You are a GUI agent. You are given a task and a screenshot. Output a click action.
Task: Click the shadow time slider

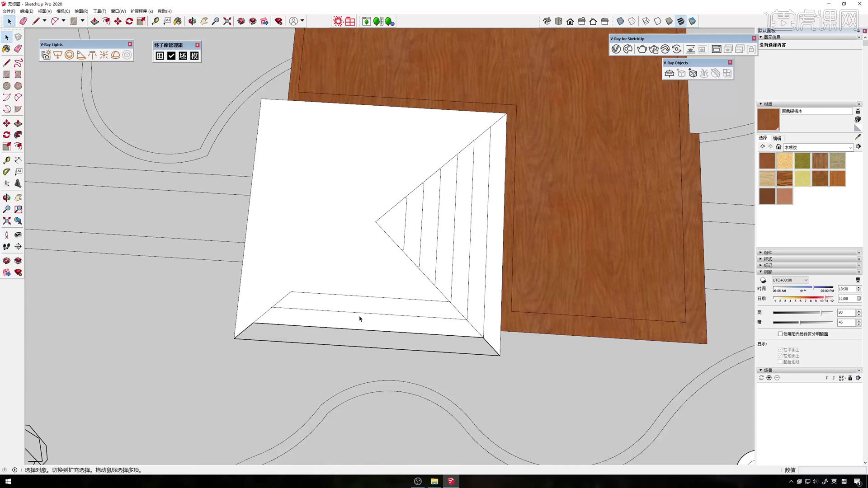point(803,288)
